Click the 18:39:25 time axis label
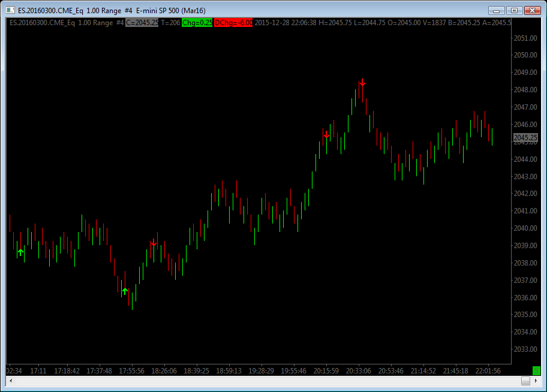The image size is (547, 392). point(196,371)
